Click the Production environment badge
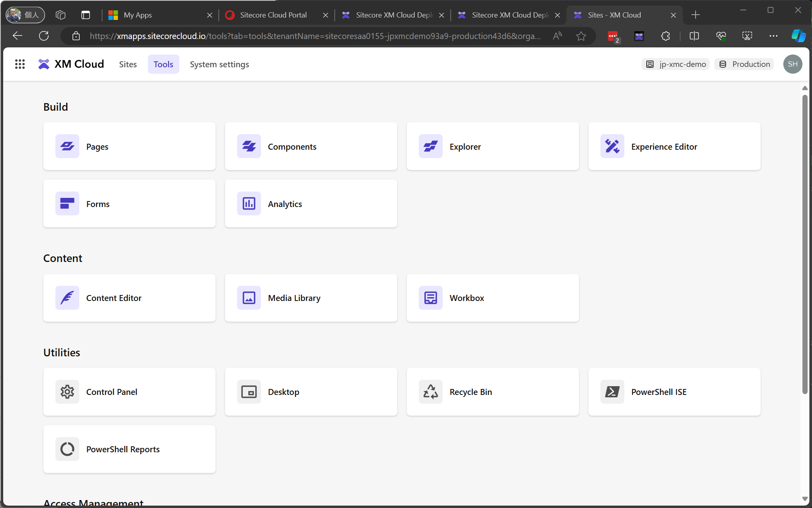 [x=744, y=64]
